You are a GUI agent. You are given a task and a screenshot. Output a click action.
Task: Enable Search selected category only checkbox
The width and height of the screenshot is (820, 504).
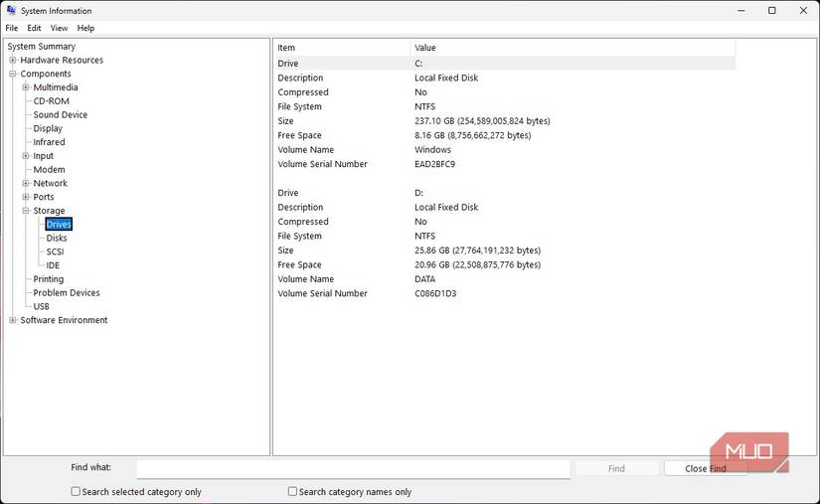[x=76, y=491]
